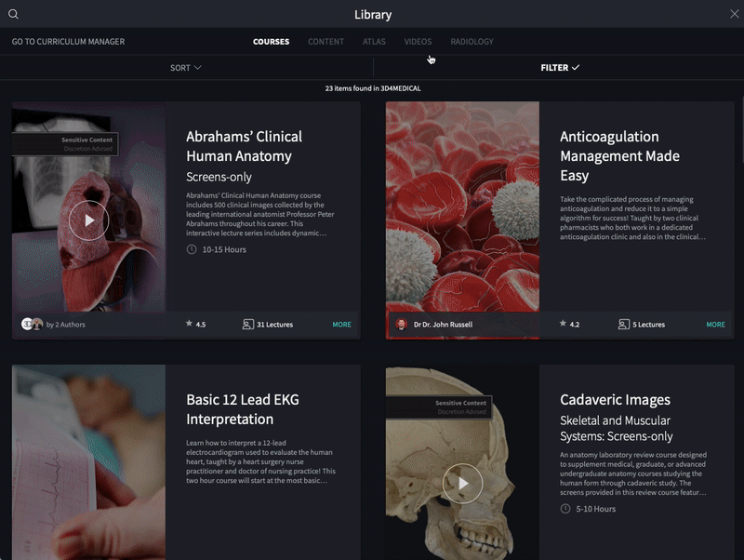This screenshot has width=744, height=560.
Task: Open the VIDEOS tab
Action: [418, 42]
